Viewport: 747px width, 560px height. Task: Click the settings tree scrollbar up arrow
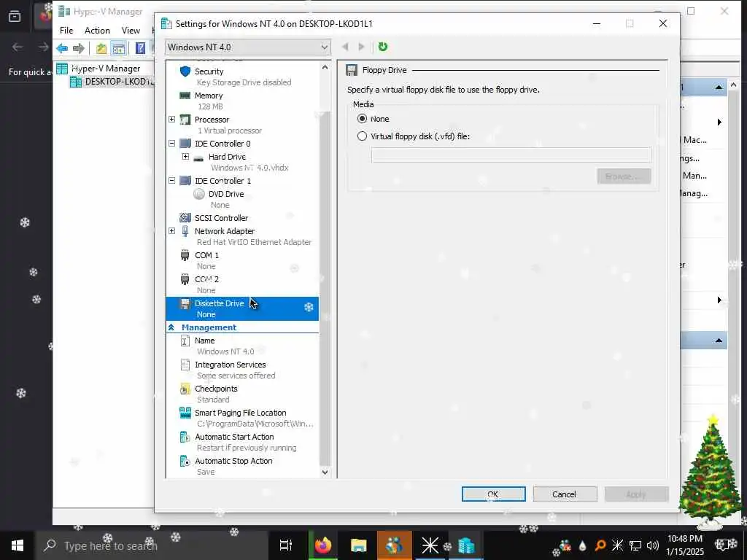pos(325,67)
